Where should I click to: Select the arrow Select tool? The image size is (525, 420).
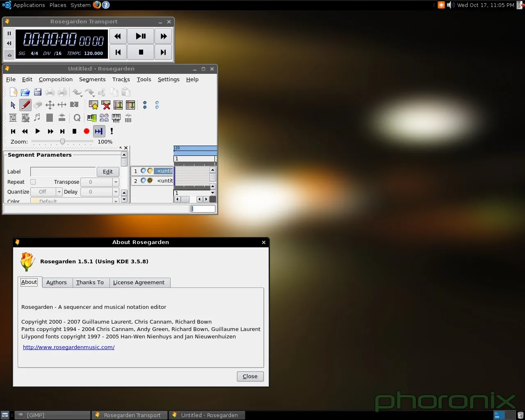click(x=13, y=105)
